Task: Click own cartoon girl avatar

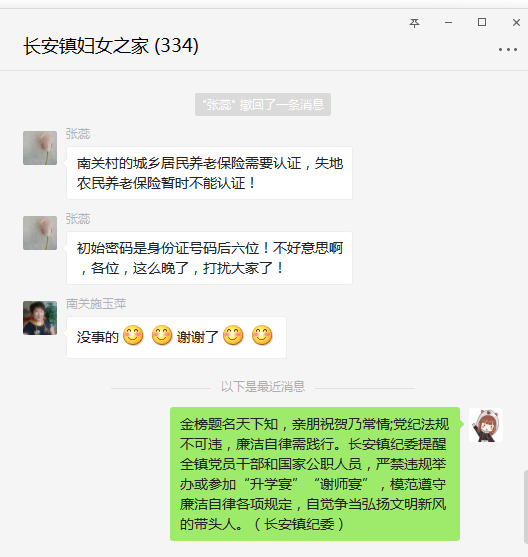Action: (486, 425)
